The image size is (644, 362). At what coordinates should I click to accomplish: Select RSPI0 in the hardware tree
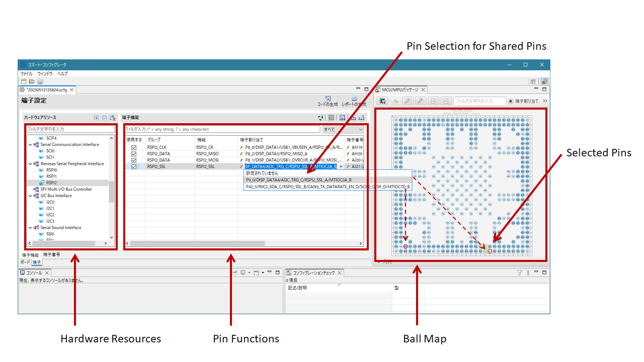click(51, 170)
